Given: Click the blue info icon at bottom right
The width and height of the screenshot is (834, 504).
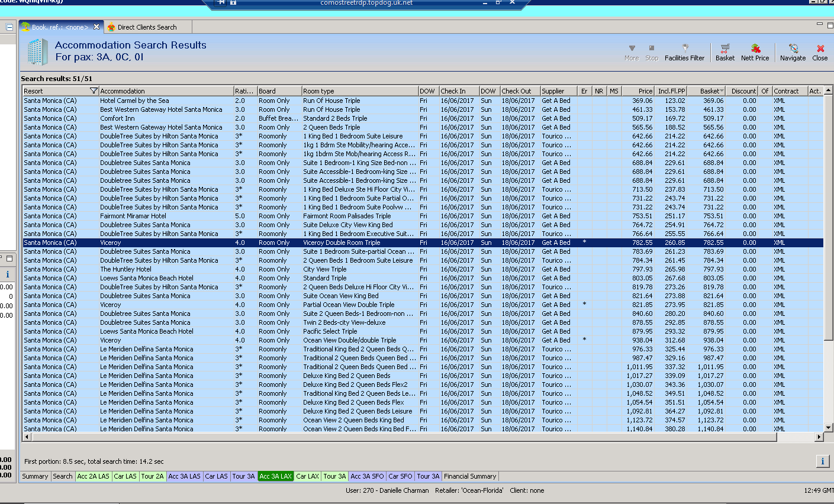Looking at the screenshot, I should [822, 461].
